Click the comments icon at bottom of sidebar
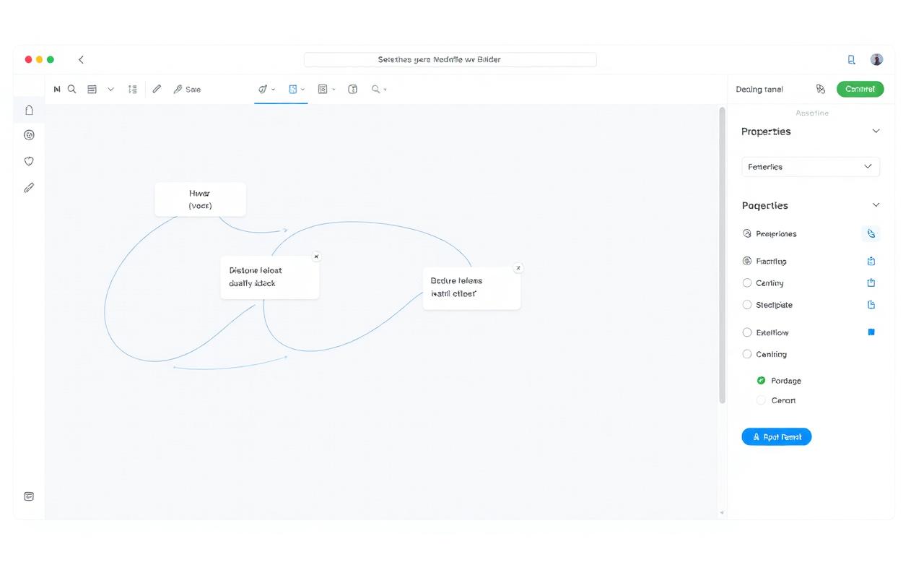Image resolution: width=924 pixels, height=578 pixels. (x=29, y=496)
